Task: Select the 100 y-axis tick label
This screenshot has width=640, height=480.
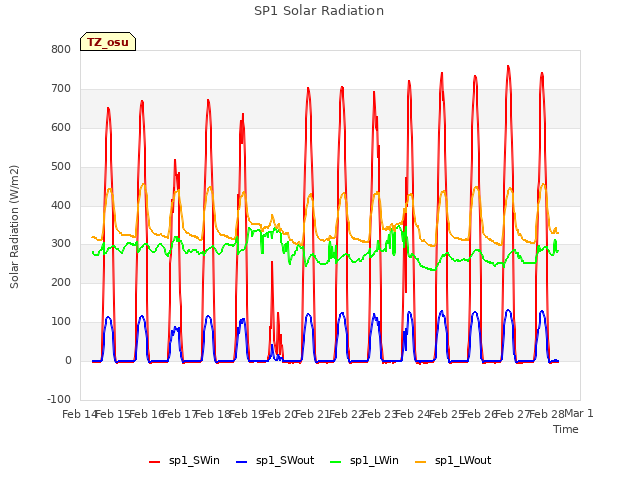Action: point(61,322)
